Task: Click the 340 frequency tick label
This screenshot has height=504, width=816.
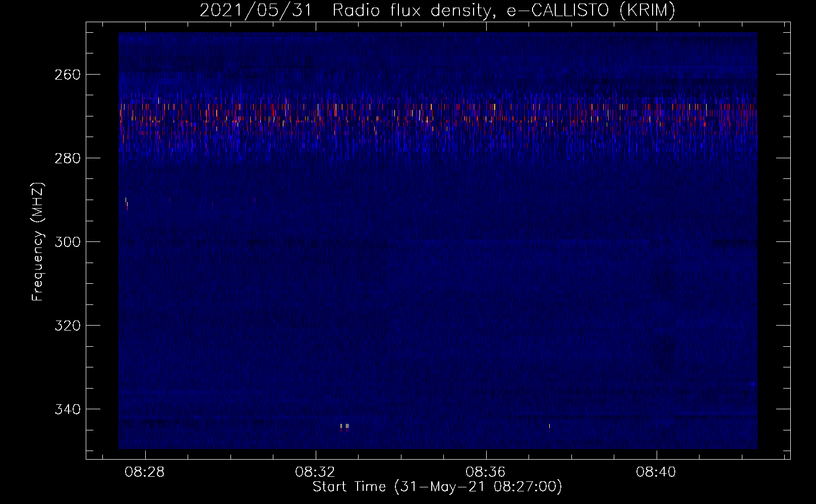Action: pos(67,409)
